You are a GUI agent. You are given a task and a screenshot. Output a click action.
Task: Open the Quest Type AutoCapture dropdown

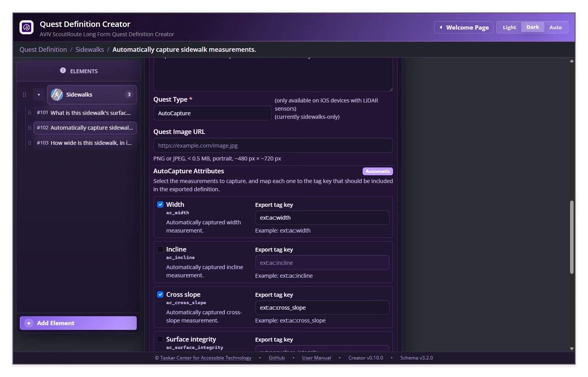(213, 113)
